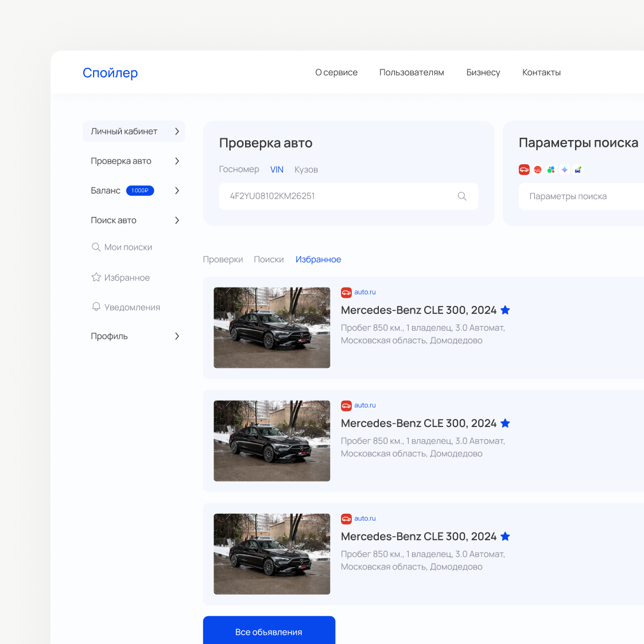Toggle the favorite star on the third Mercedes listing

(505, 536)
